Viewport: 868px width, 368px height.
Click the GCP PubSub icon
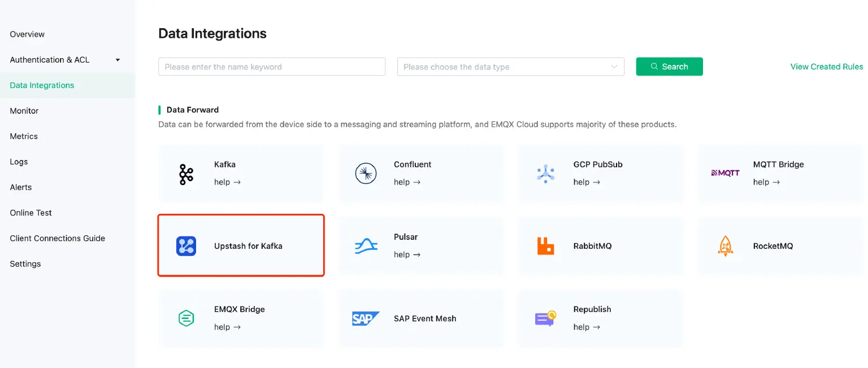click(x=545, y=173)
